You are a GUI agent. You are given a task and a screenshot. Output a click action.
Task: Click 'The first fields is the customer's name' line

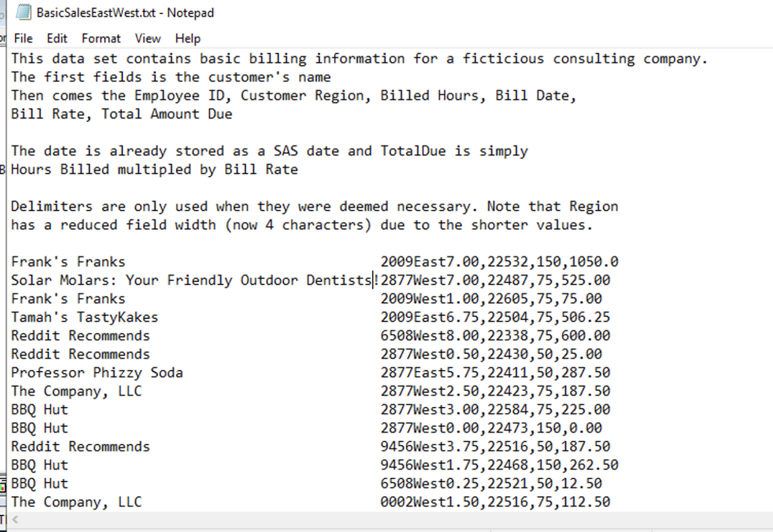point(171,77)
